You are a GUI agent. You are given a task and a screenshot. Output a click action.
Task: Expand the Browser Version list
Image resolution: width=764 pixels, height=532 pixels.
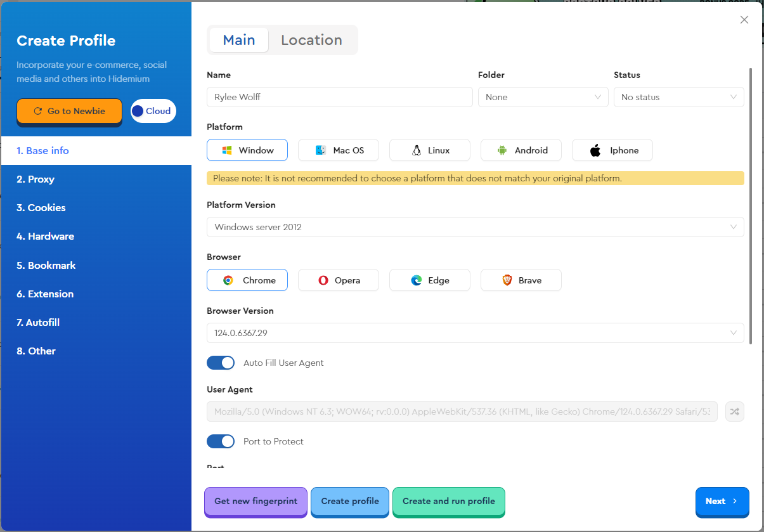(475, 333)
